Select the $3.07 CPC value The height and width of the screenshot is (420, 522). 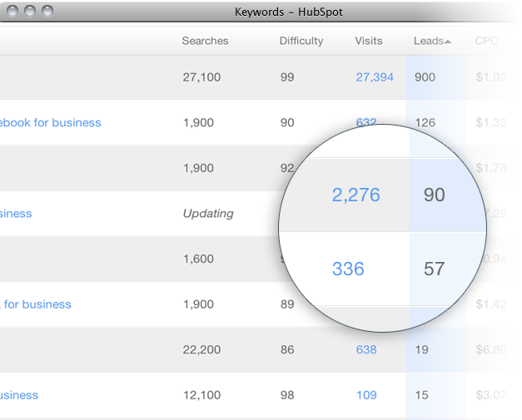491,395
